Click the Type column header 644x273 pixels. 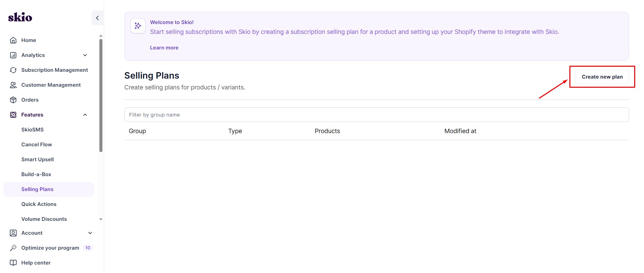(x=235, y=131)
